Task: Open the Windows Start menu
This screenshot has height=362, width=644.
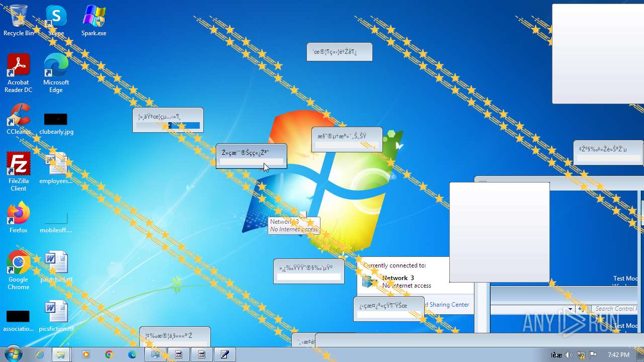Action: pyautogui.click(x=13, y=354)
